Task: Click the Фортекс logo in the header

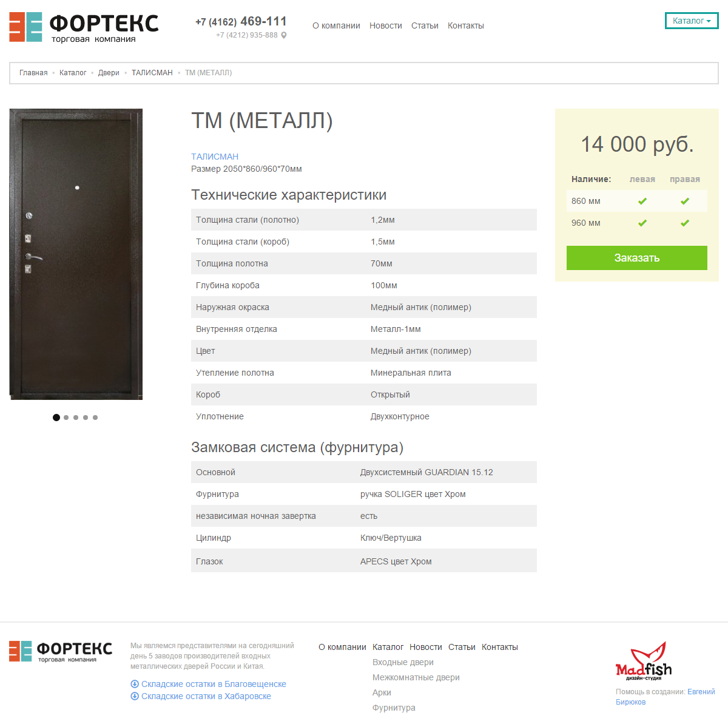Action: pos(84,27)
